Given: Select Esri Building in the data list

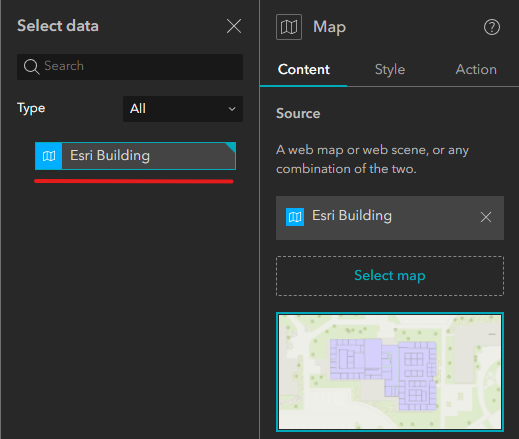Looking at the screenshot, I should [x=135, y=156].
